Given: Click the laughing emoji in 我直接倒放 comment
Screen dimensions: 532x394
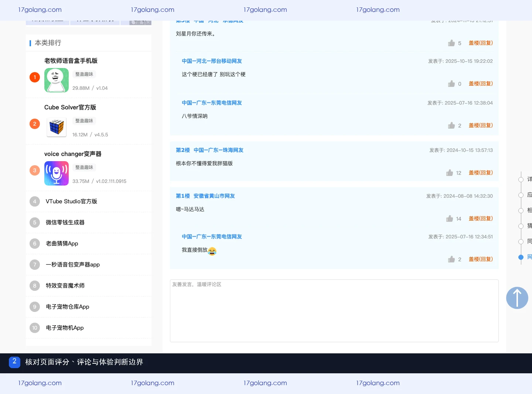Looking at the screenshot, I should coord(212,251).
